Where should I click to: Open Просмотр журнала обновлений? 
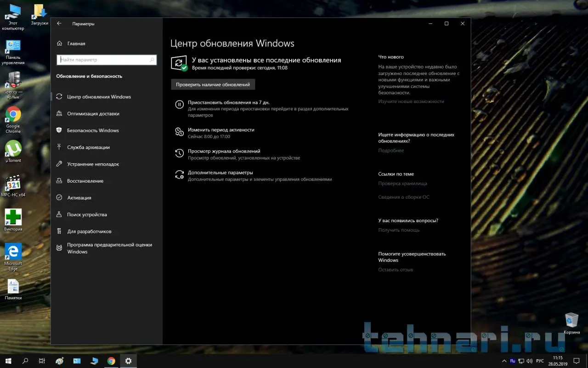237,154
